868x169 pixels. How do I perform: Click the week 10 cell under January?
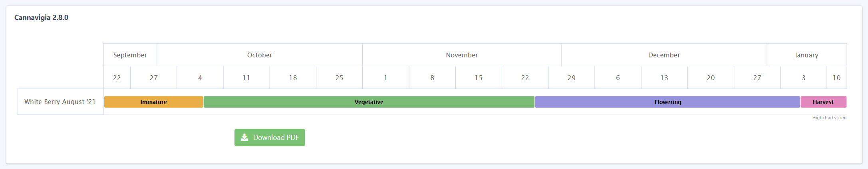click(x=836, y=78)
